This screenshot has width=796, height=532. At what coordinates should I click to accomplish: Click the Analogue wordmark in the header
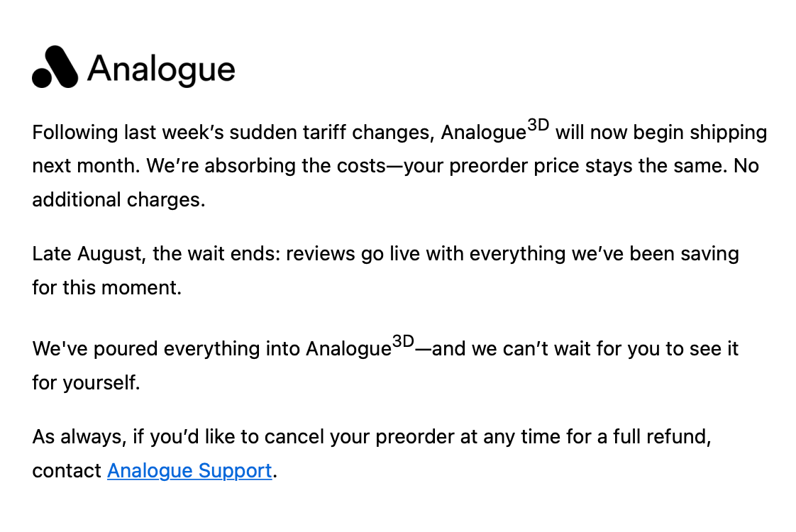(162, 70)
